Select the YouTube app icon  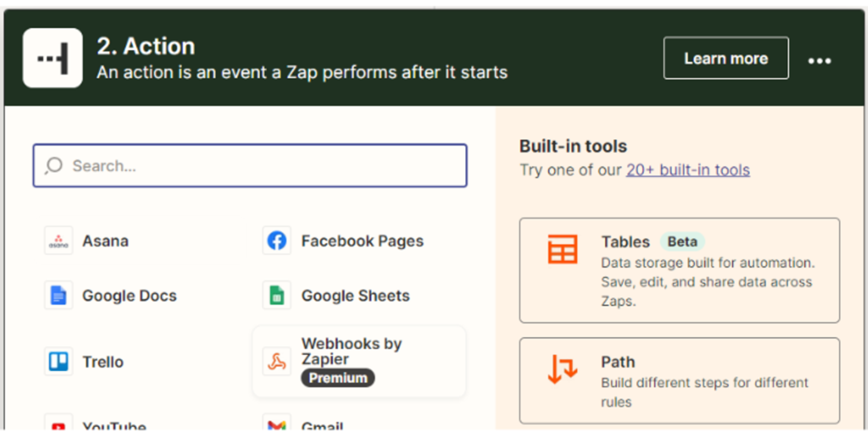click(58, 423)
